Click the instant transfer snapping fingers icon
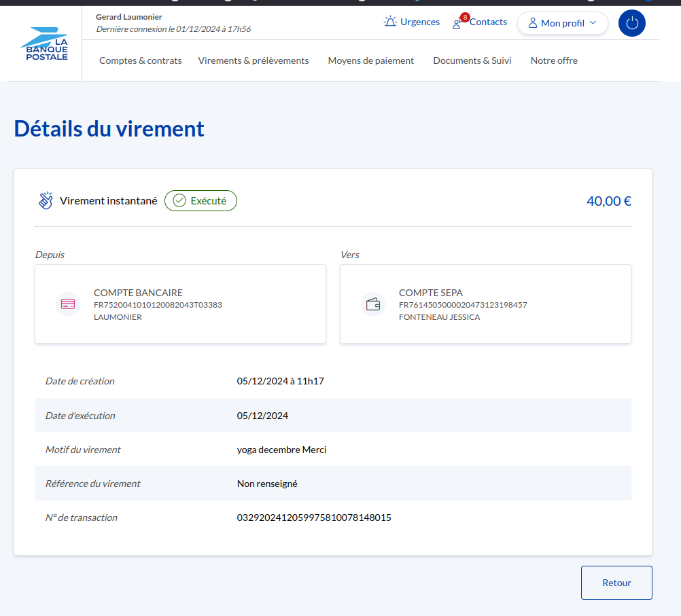Screen dimensions: 681x616 coord(46,201)
